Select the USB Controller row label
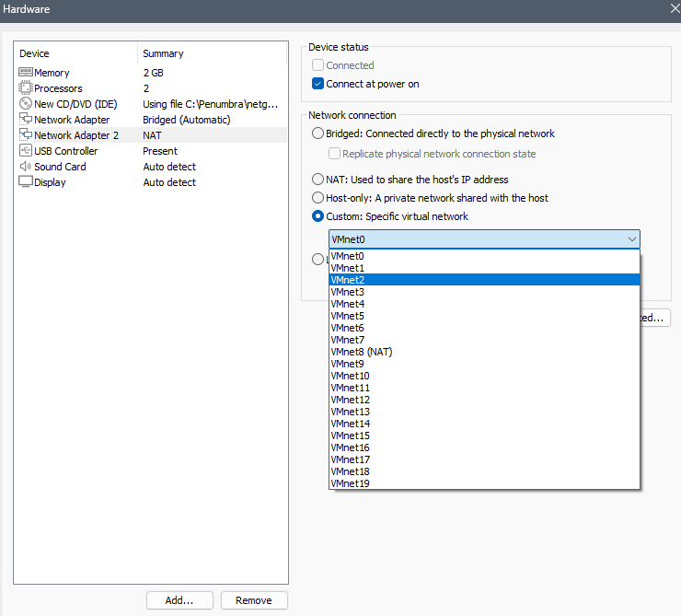The height and width of the screenshot is (616, 681). [66, 151]
